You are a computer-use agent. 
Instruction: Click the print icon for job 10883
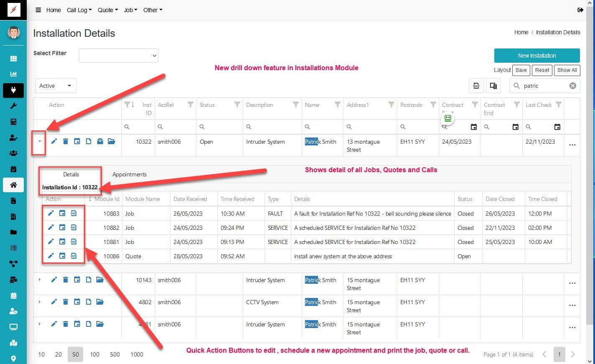coord(74,213)
